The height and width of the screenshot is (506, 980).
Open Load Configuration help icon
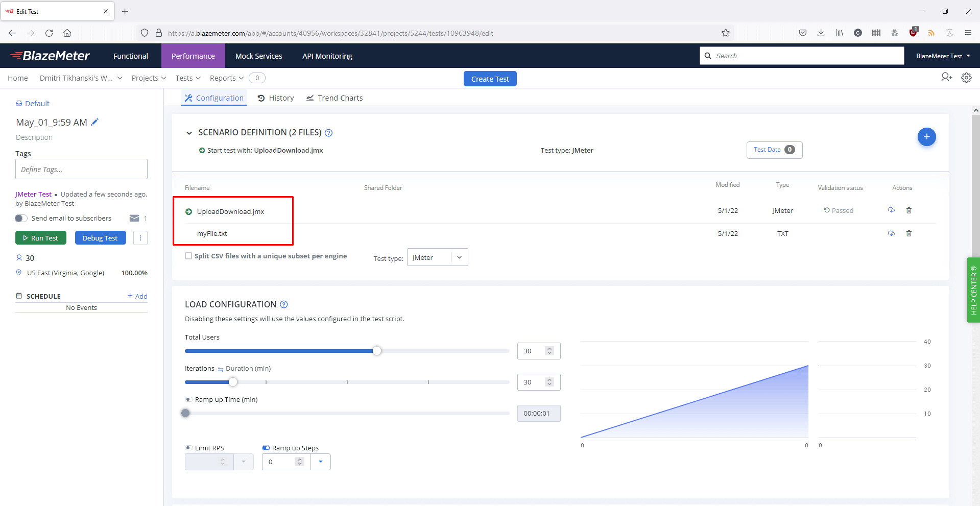(x=284, y=304)
